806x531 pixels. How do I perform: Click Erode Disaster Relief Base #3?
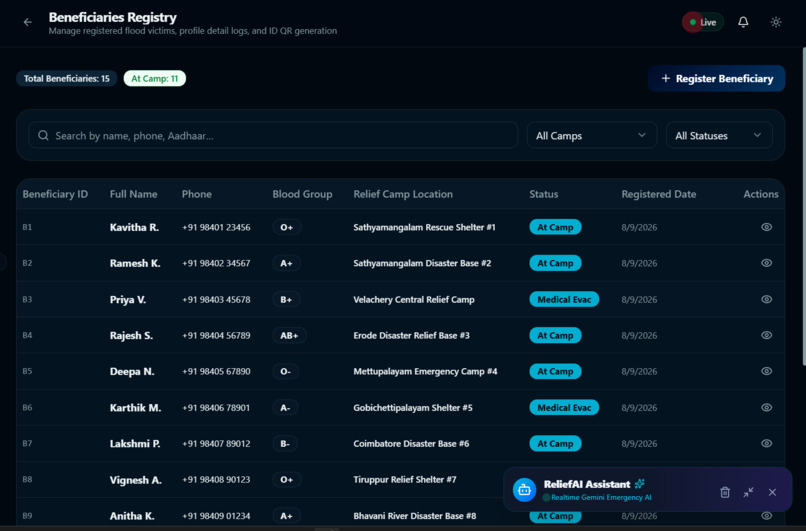[411, 335]
